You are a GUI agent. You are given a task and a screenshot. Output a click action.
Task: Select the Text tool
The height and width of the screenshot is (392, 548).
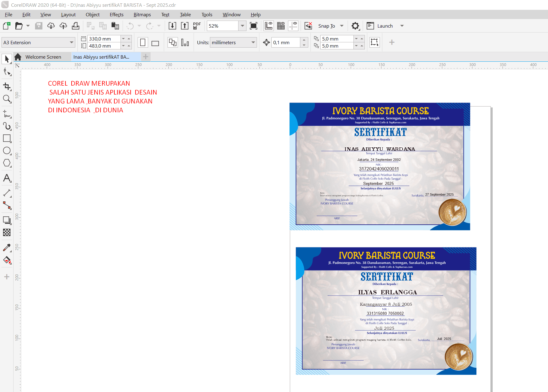[7, 178]
